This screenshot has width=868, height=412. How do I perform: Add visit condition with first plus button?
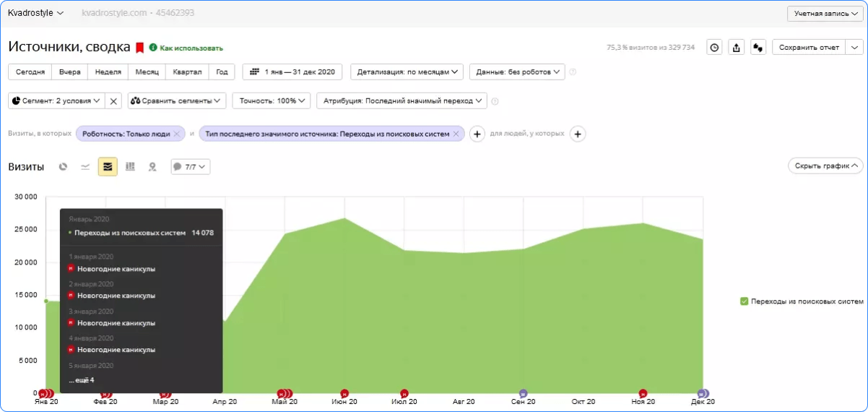click(x=477, y=134)
